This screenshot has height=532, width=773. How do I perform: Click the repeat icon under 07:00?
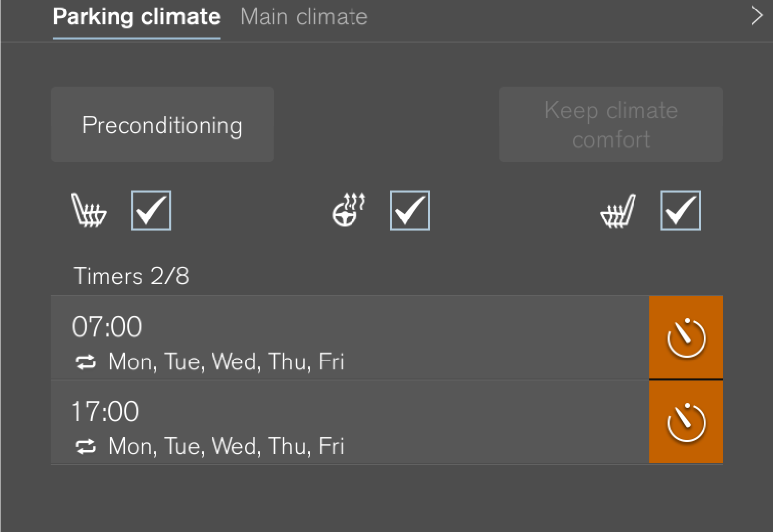(x=86, y=362)
